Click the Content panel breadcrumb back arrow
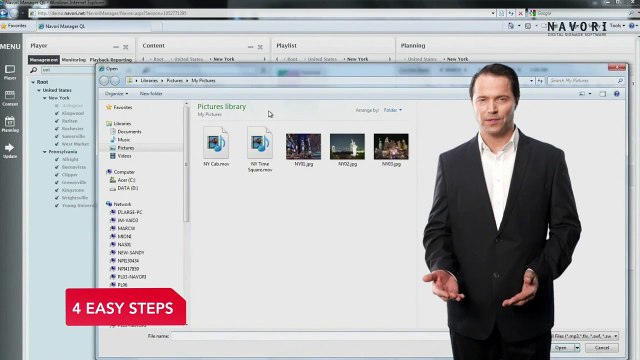 [x=143, y=59]
